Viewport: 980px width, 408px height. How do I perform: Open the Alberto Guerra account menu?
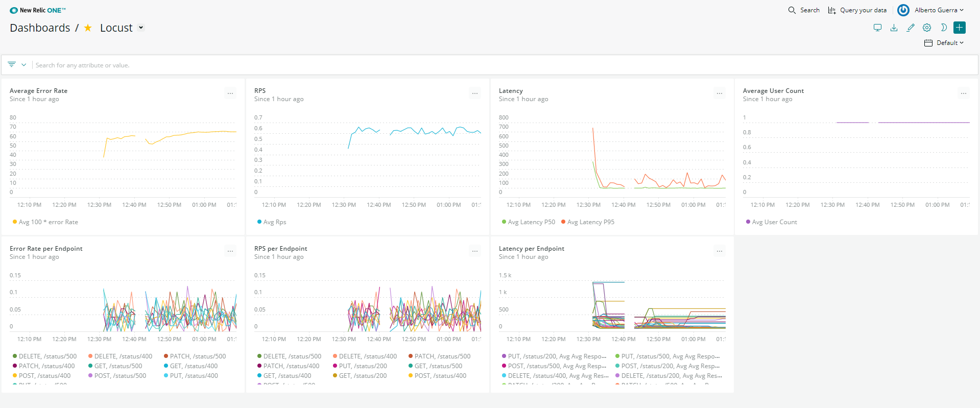point(939,10)
